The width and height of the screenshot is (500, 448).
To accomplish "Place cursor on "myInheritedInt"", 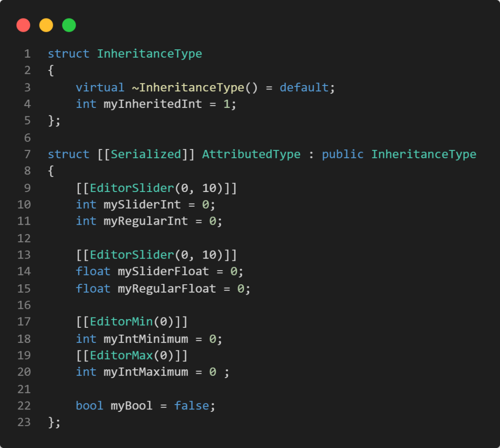I will (153, 104).
